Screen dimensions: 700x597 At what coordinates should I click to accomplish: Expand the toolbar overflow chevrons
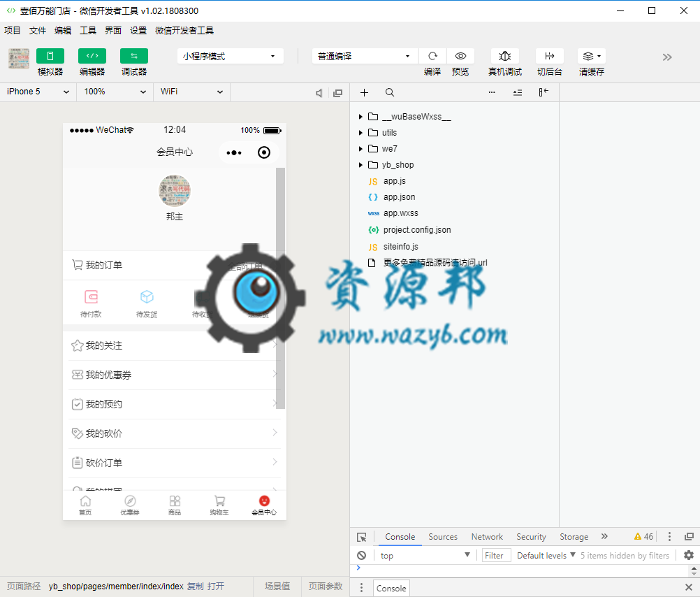point(667,57)
